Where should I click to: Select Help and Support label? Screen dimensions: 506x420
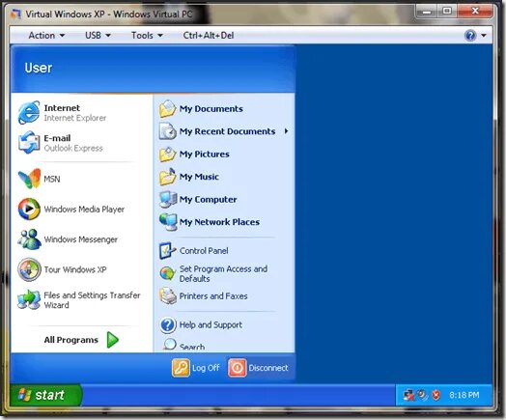pos(211,324)
